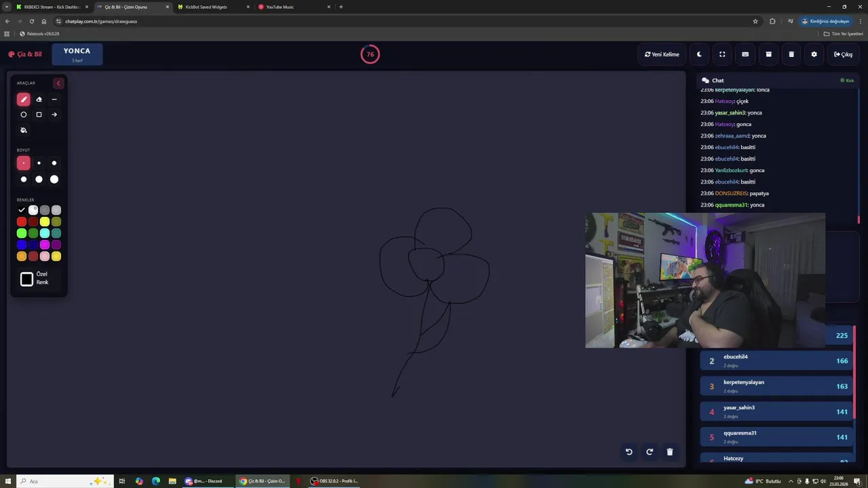Pick the white color swatch

tap(33, 210)
